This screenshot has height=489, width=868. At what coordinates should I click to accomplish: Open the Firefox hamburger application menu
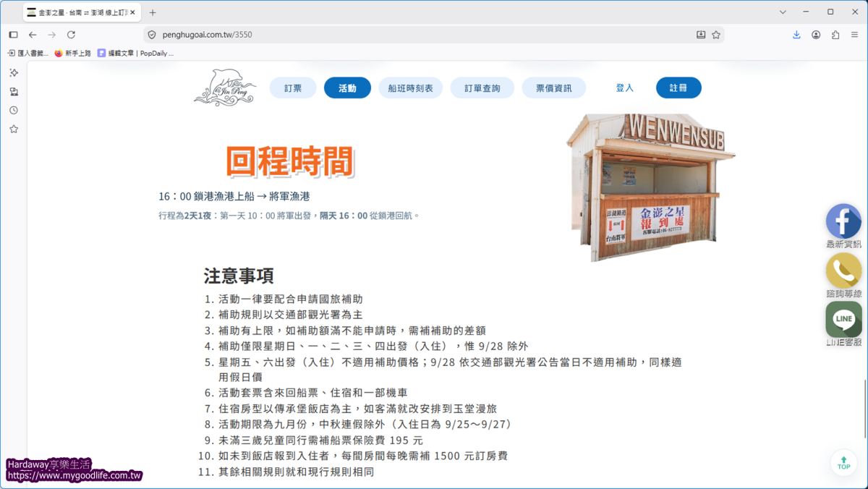point(854,35)
